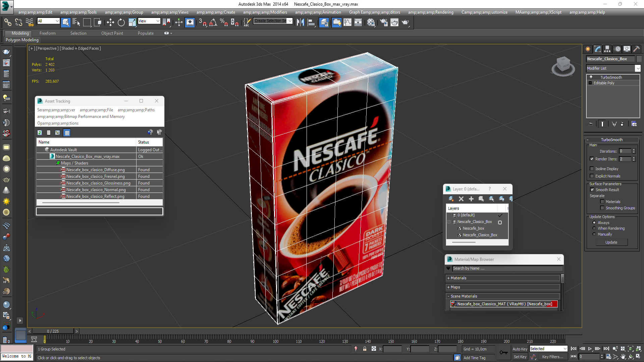Open the Animation menu

tap(318, 12)
